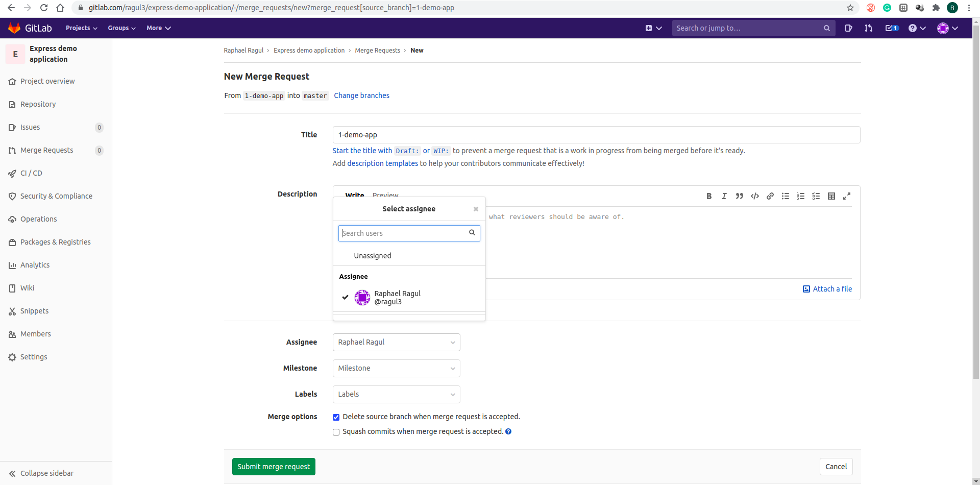Select Unassigned in the assignee popup

pos(372,256)
